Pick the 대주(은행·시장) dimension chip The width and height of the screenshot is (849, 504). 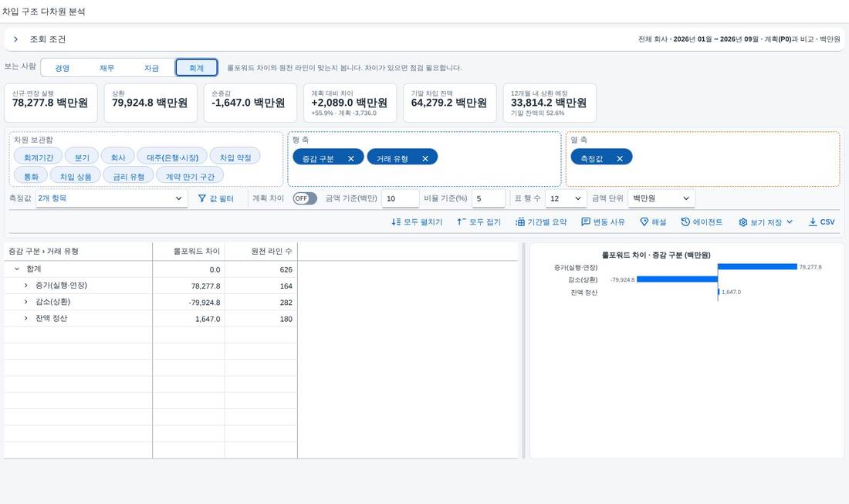[x=172, y=157]
